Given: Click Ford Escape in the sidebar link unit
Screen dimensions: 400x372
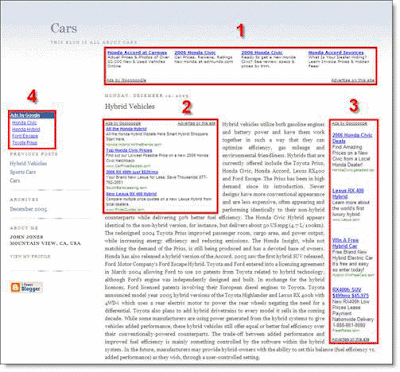Looking at the screenshot, I should pos(25,136).
